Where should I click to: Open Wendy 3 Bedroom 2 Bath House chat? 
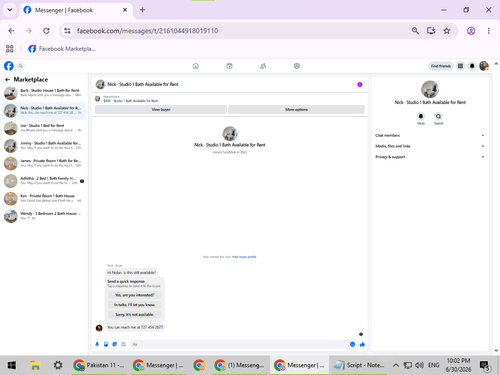(x=44, y=216)
